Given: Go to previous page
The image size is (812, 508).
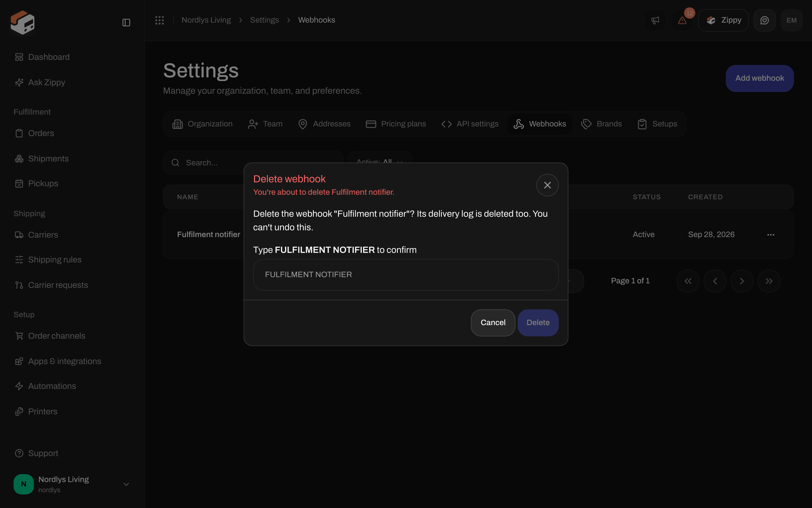Looking at the screenshot, I should (715, 281).
